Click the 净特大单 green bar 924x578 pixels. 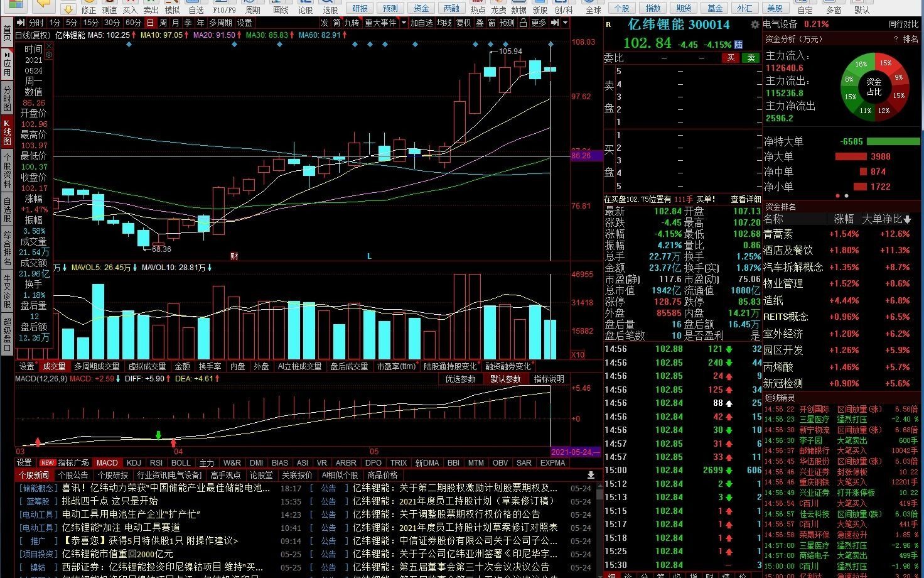coord(893,141)
